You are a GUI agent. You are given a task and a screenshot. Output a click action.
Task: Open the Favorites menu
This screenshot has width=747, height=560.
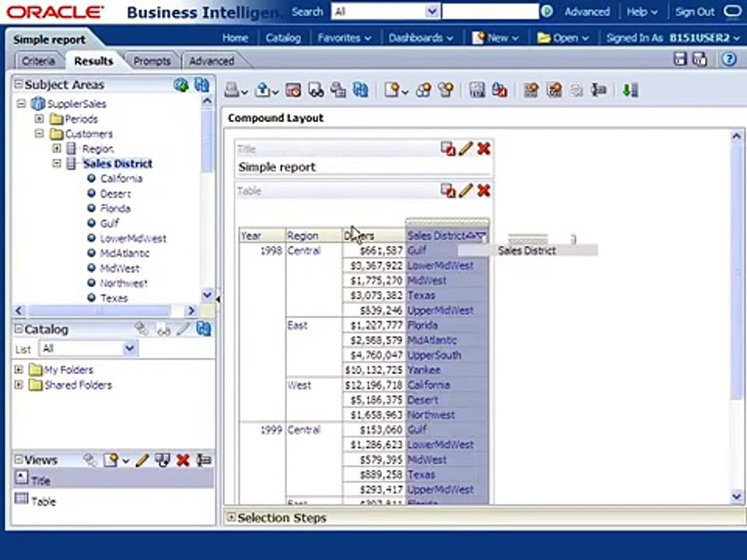tap(344, 37)
